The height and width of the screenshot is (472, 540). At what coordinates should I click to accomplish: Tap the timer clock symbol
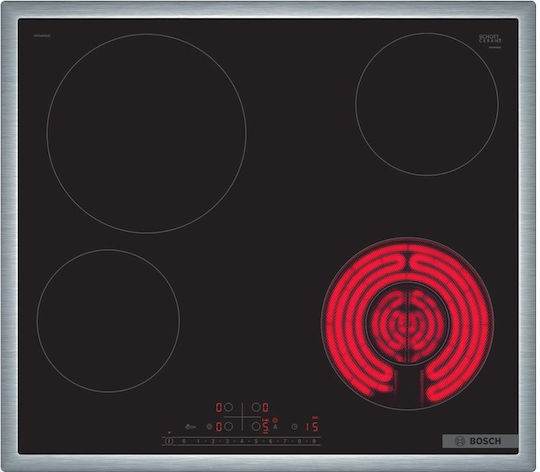tap(294, 427)
